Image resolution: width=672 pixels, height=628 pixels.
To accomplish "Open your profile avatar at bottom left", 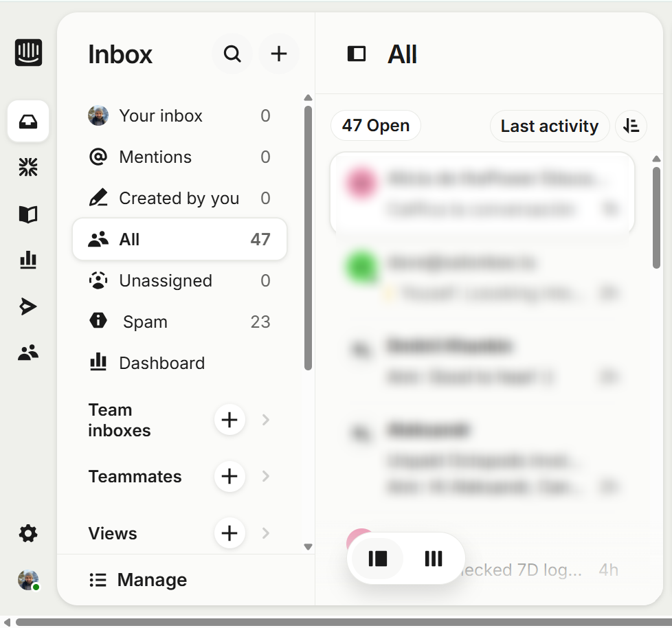I will [x=27, y=579].
